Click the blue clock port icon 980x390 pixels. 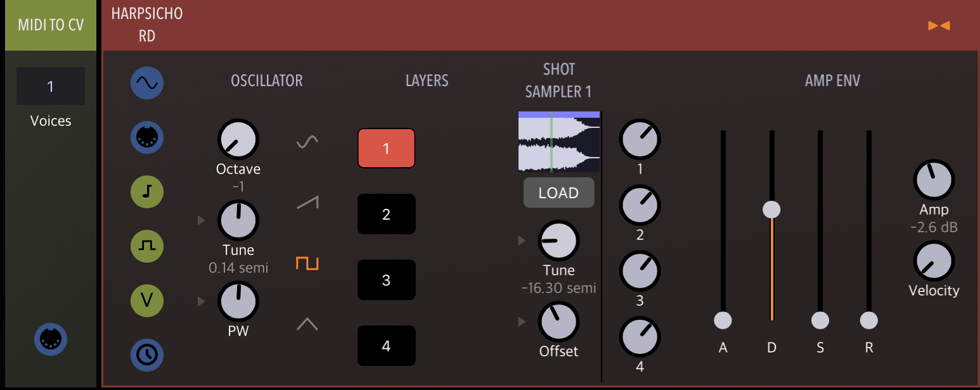[147, 354]
